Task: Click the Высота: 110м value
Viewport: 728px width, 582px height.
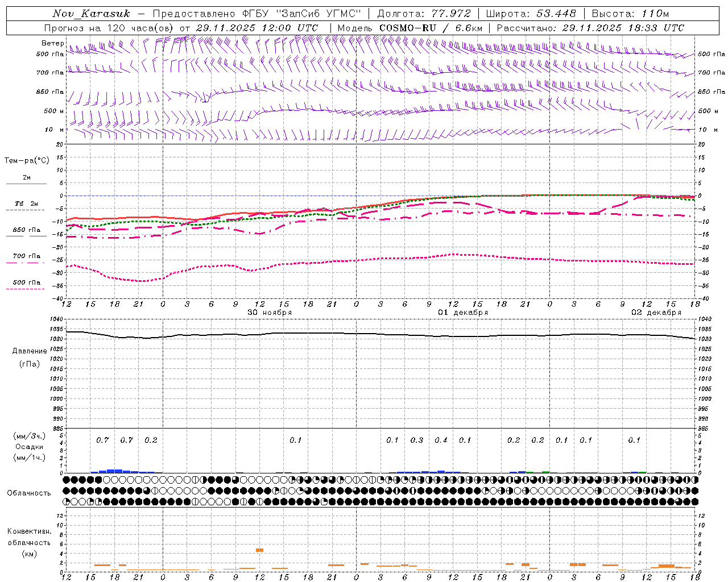Action: (631, 14)
